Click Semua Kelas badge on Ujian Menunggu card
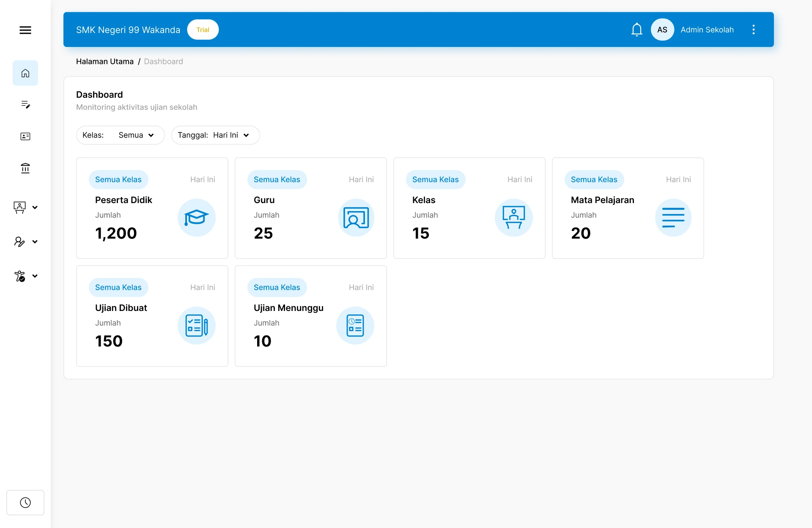This screenshot has width=812, height=528. pos(277,287)
